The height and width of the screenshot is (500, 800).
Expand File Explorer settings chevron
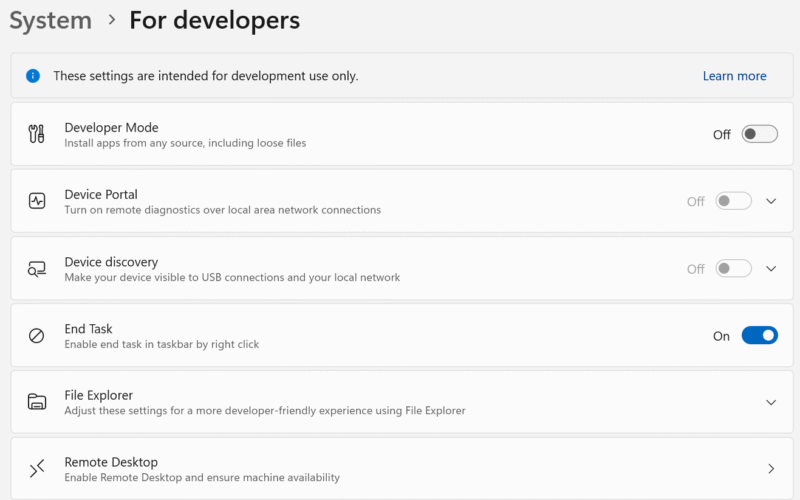(771, 402)
